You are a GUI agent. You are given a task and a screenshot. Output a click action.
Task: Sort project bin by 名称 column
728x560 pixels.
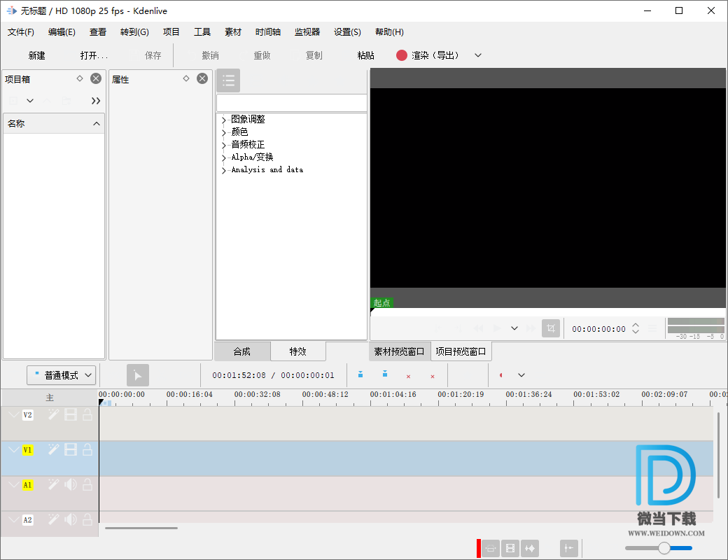click(x=54, y=123)
